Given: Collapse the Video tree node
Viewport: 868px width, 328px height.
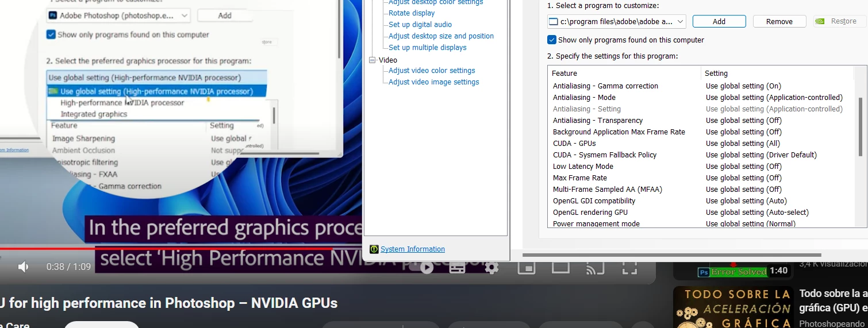Looking at the screenshot, I should click(372, 60).
